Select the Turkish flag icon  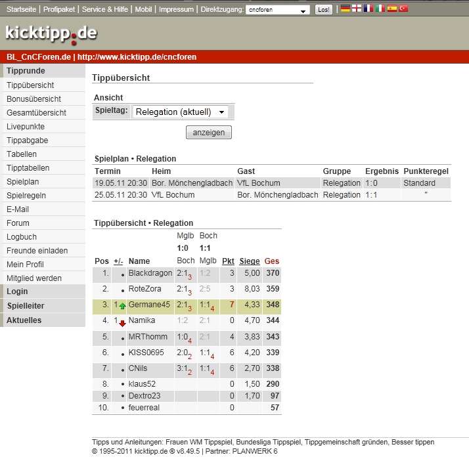[x=404, y=9]
